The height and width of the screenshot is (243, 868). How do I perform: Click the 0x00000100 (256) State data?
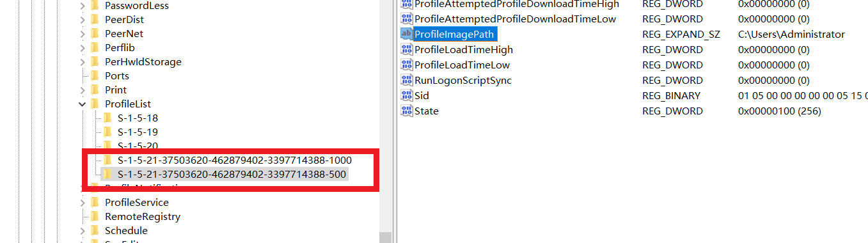click(779, 111)
